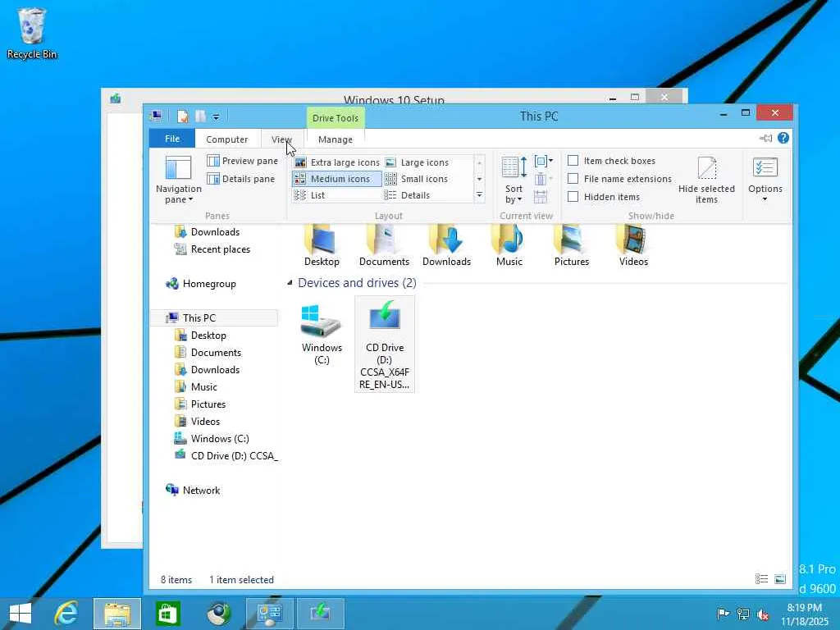Launch Internet Explorer from taskbar
Image resolution: width=840 pixels, height=630 pixels.
coord(66,614)
